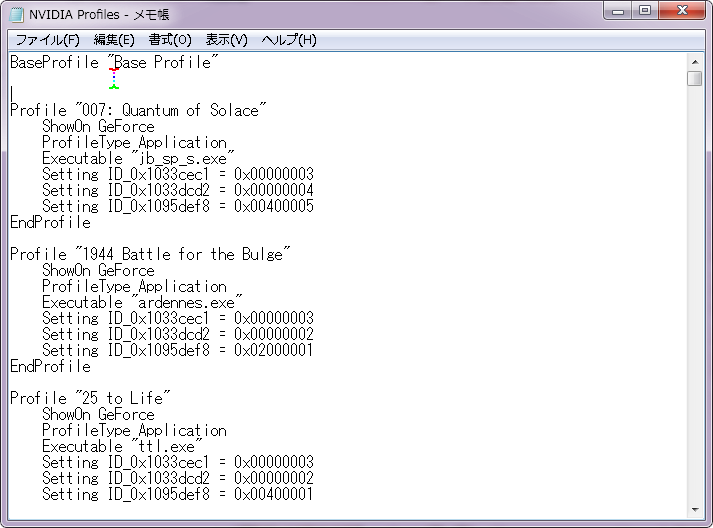Click Profile "1944 Battle for the Bulge" line
The width and height of the screenshot is (713, 528).
[x=150, y=254]
